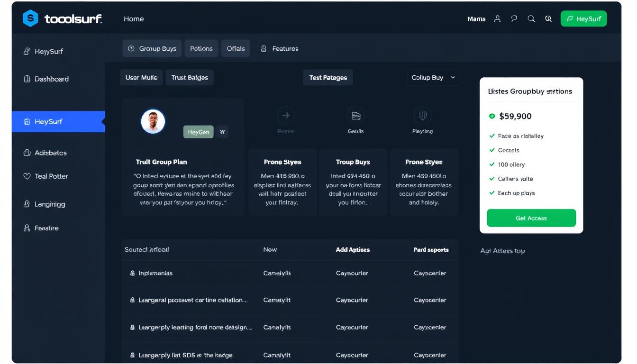Click the Langimigg sidebar icon

coord(27,204)
